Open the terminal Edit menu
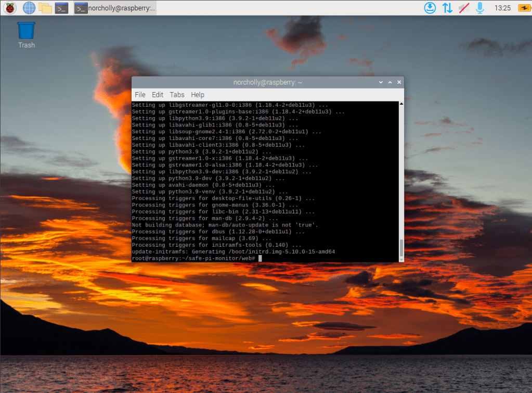This screenshot has height=393, width=532. (x=158, y=95)
